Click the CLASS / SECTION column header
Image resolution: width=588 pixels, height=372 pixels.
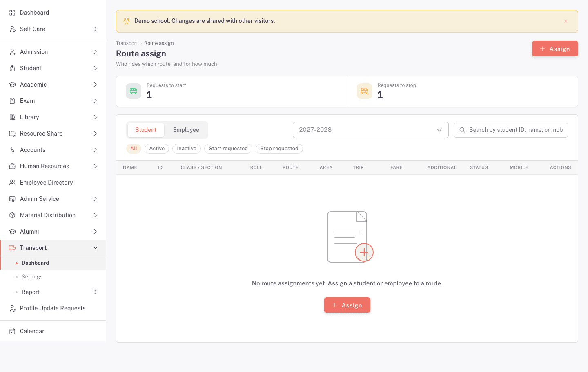point(201,167)
